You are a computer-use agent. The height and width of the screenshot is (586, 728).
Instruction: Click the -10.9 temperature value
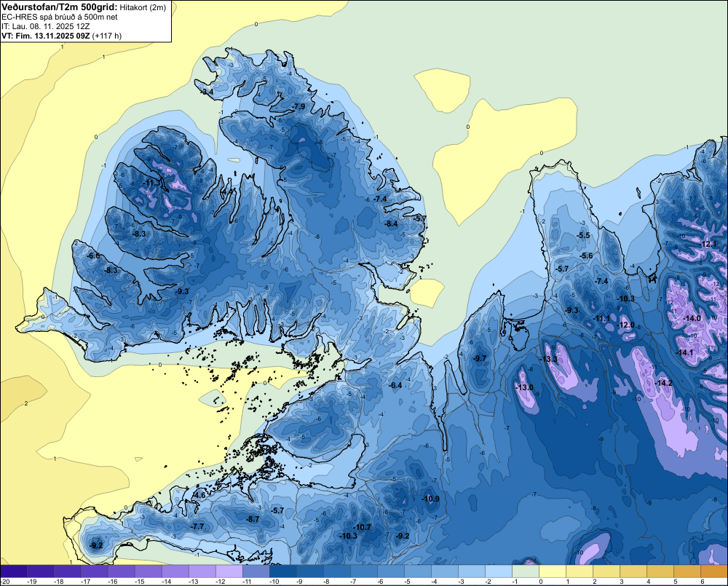[430, 499]
